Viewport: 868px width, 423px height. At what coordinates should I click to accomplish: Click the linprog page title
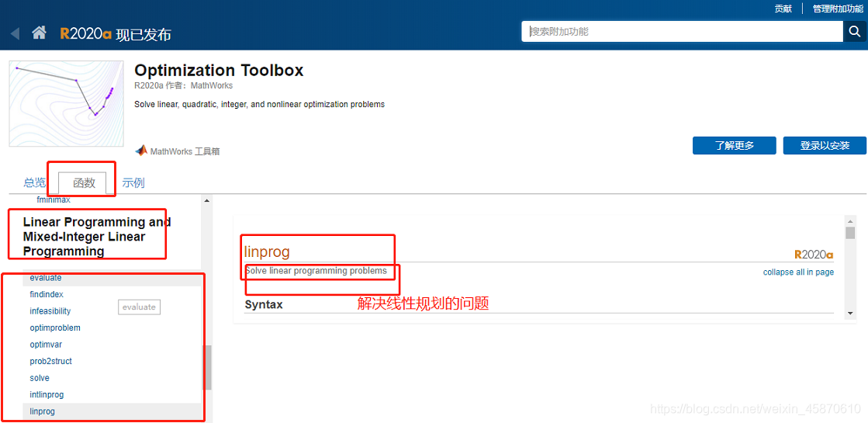(267, 251)
